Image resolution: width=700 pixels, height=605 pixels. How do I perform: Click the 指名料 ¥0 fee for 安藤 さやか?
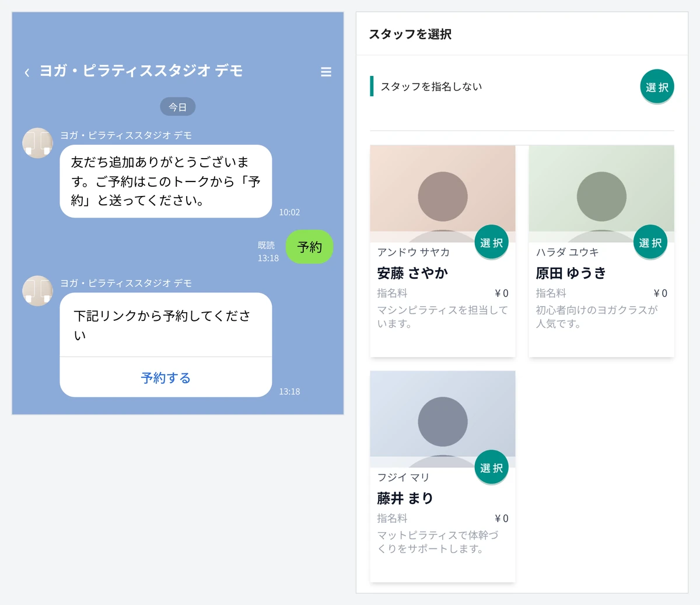click(443, 293)
